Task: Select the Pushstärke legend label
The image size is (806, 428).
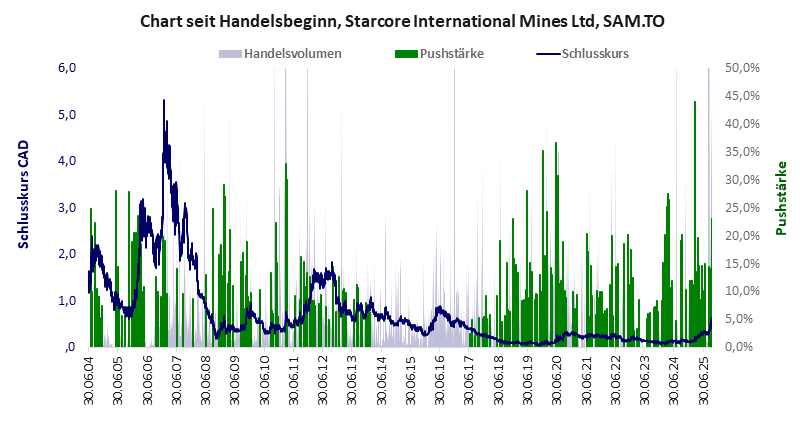Action: (454, 54)
